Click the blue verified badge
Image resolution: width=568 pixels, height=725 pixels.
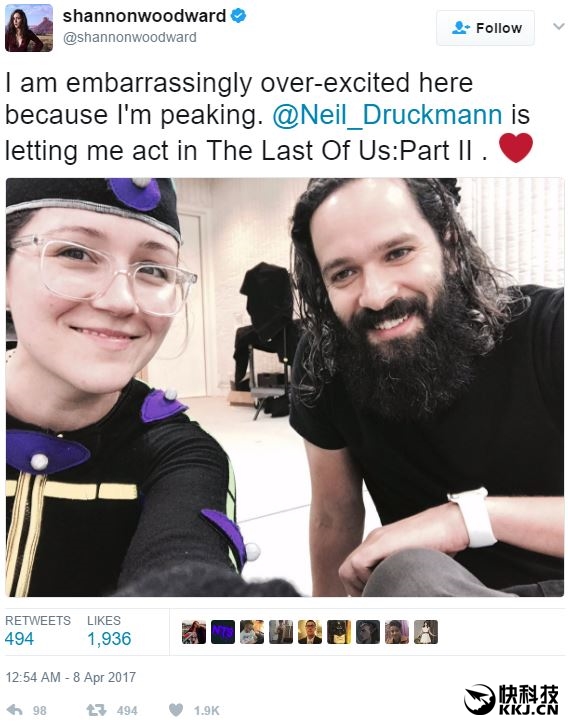pos(238,16)
